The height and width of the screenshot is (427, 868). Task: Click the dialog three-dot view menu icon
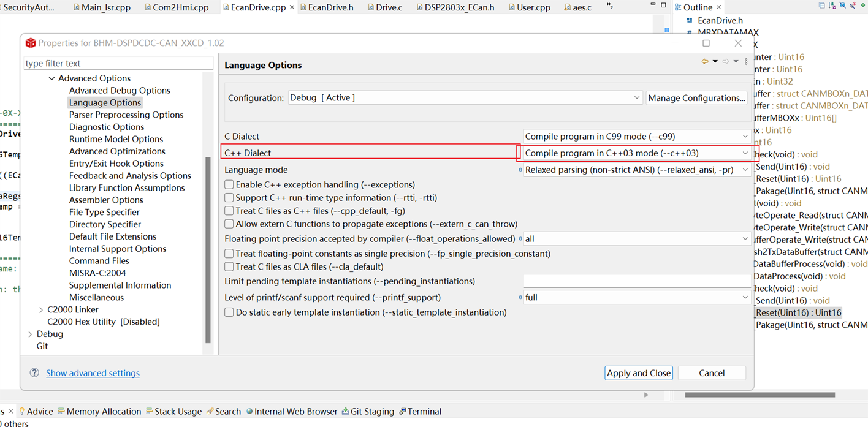tap(746, 62)
